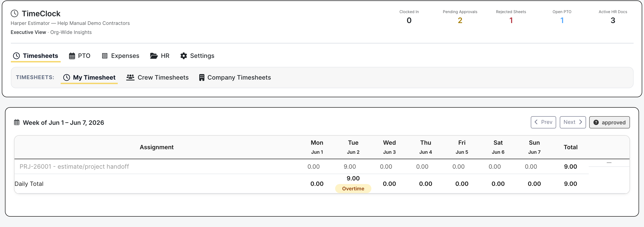This screenshot has height=227, width=644.
Task: Click the week calendar icon
Action: click(x=17, y=122)
